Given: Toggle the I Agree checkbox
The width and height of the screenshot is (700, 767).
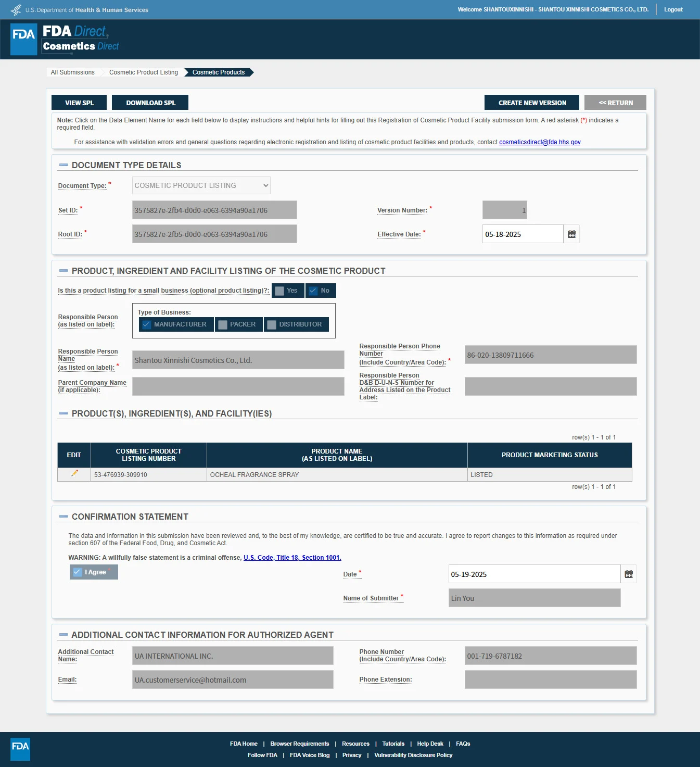Looking at the screenshot, I should (x=77, y=572).
